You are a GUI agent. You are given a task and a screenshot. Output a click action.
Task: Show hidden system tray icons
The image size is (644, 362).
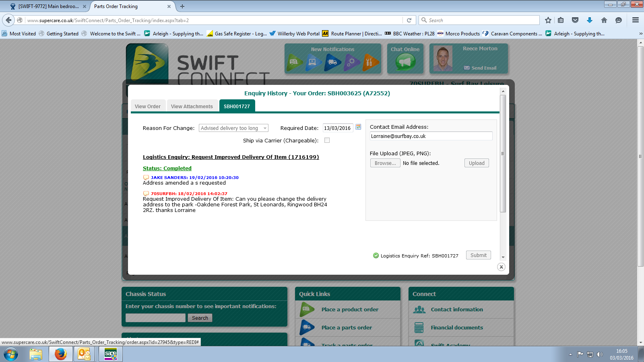(x=570, y=354)
